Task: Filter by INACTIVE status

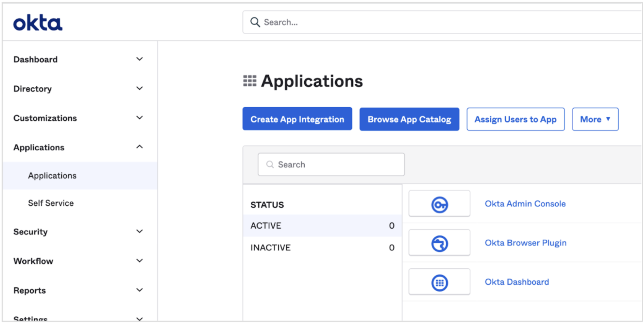Action: pyautogui.click(x=322, y=248)
